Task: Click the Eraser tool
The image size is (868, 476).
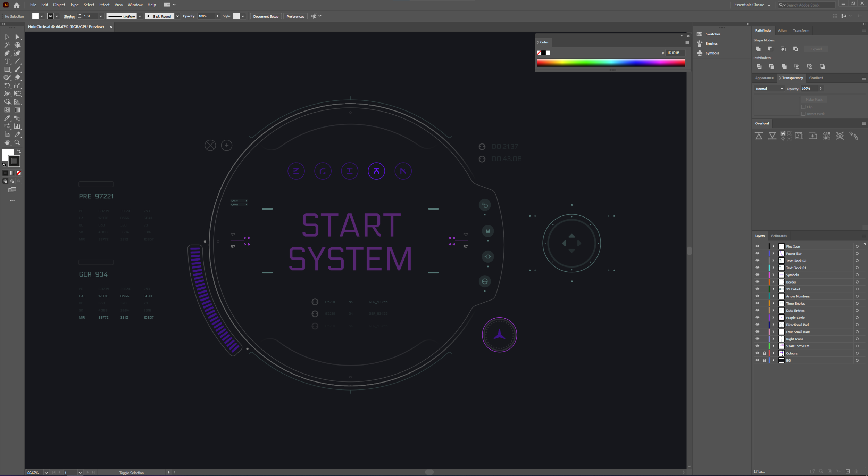Action: pyautogui.click(x=17, y=77)
